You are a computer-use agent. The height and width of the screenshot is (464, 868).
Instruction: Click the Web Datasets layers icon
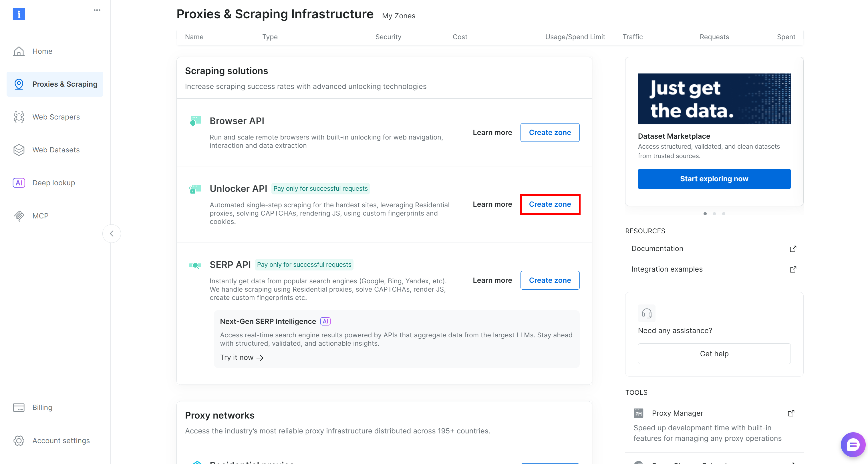click(19, 150)
